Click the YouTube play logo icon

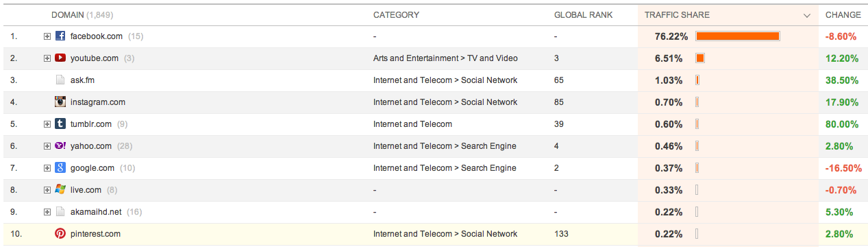[60, 58]
